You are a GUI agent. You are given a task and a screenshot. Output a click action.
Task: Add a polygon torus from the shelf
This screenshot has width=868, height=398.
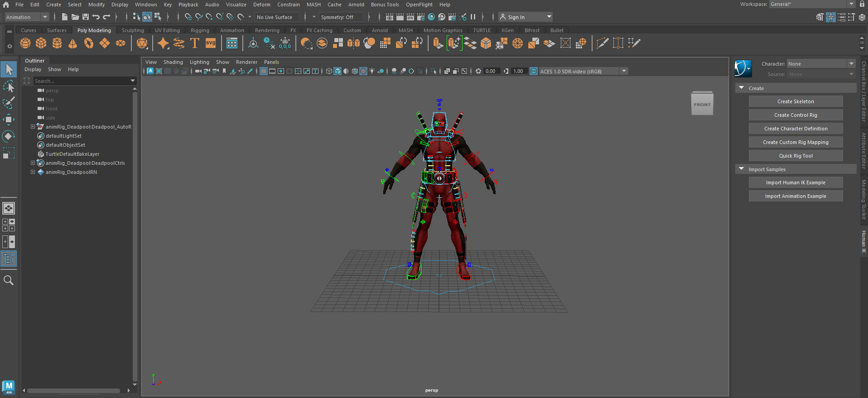(89, 43)
